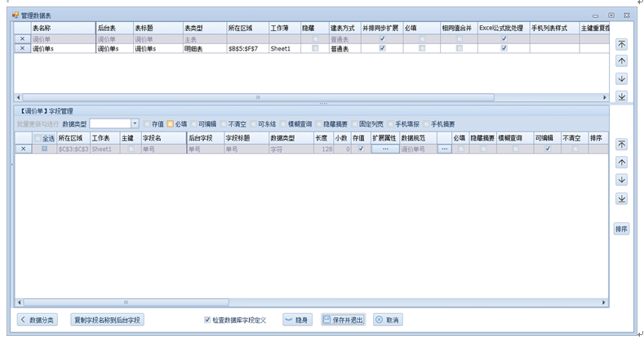Click 复制字段名称到后台字段 button
644x340 pixels.
[107, 320]
